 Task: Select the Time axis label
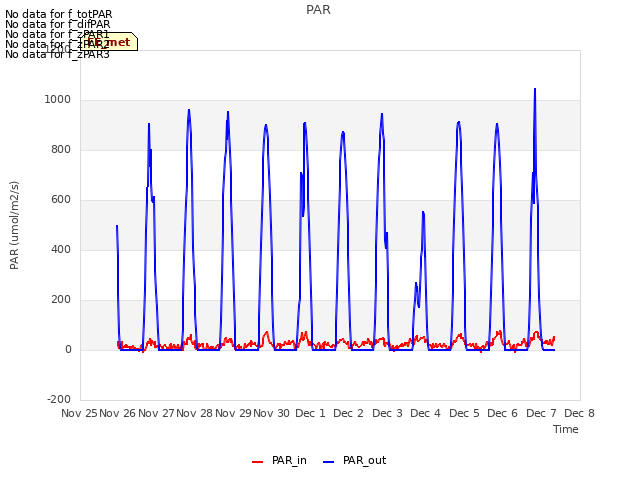click(566, 429)
